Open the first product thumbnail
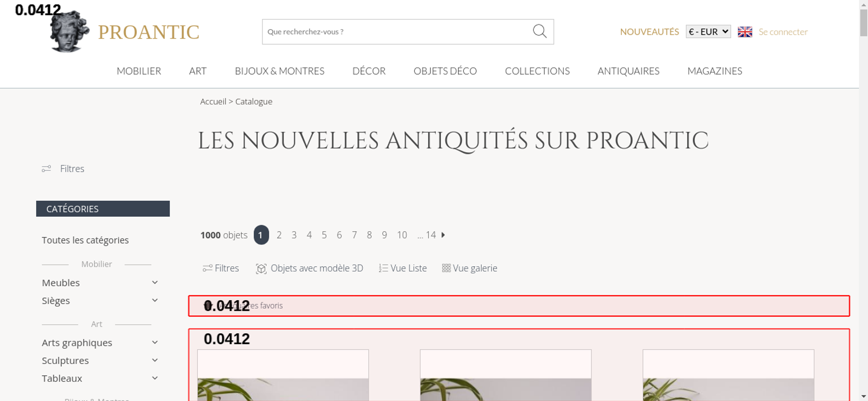868x401 pixels. pyautogui.click(x=283, y=375)
